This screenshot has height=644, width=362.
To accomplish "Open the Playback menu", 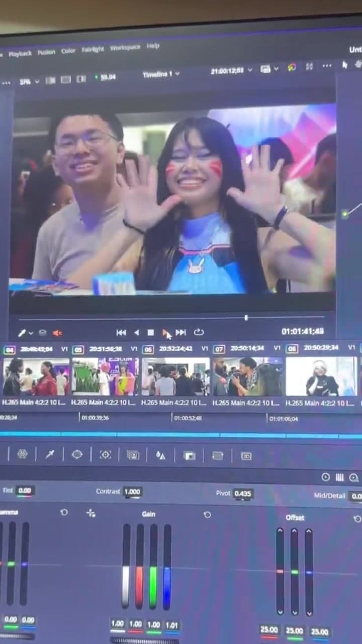I will (x=20, y=53).
